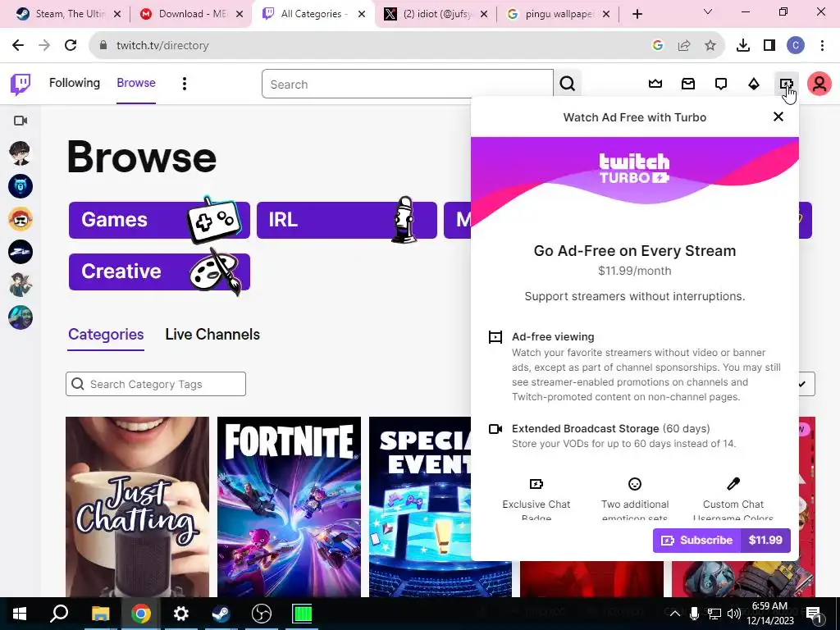Viewport: 840px width, 630px height.
Task: Open the Twitch home logo
Action: click(x=21, y=84)
